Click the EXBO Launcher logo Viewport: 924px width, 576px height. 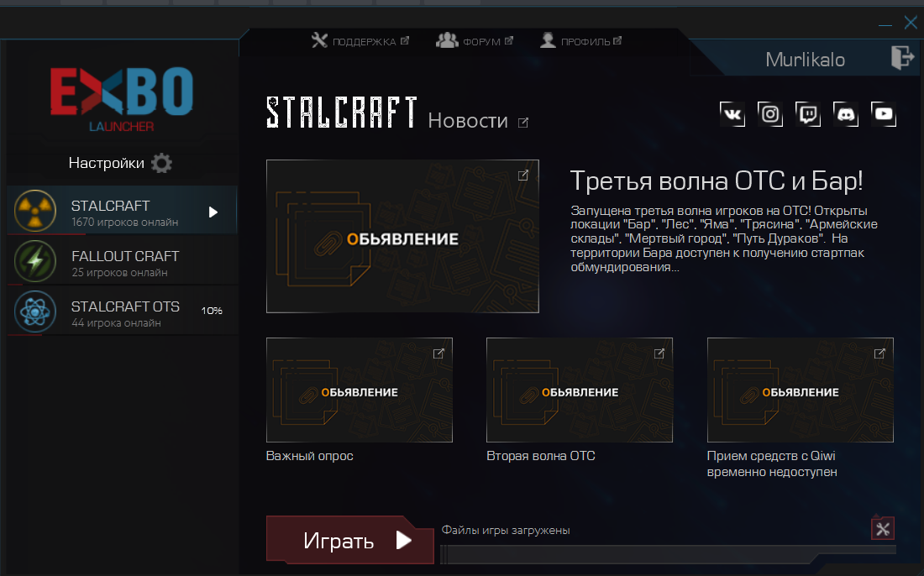pos(122,99)
